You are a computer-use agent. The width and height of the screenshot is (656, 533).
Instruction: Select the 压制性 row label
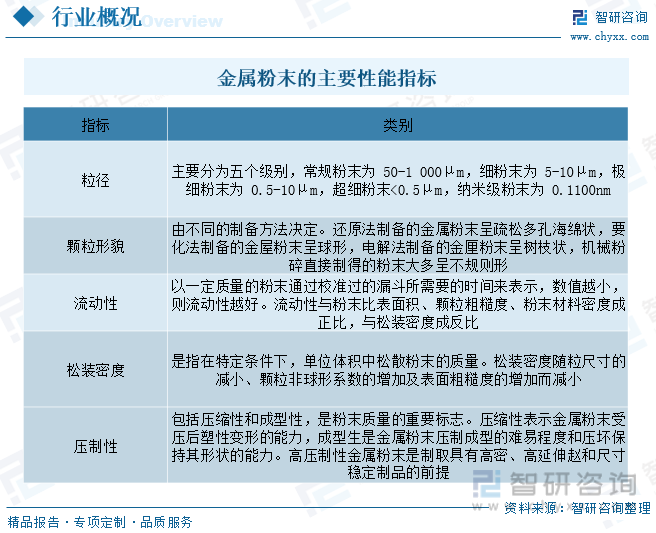[95, 446]
